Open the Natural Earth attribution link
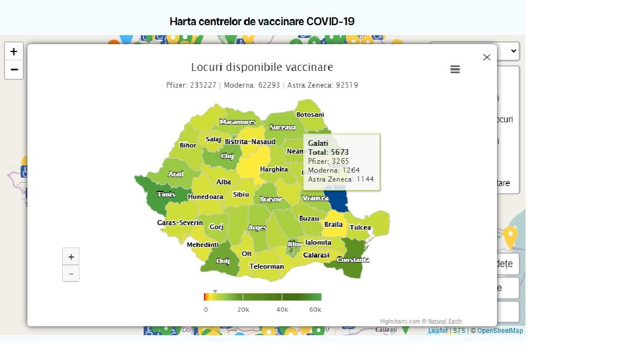The width and height of the screenshot is (644, 362). coord(445,321)
